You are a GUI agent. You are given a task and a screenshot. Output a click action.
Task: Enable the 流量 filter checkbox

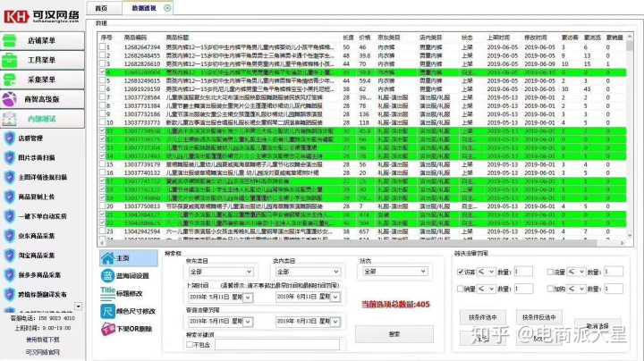(550, 272)
